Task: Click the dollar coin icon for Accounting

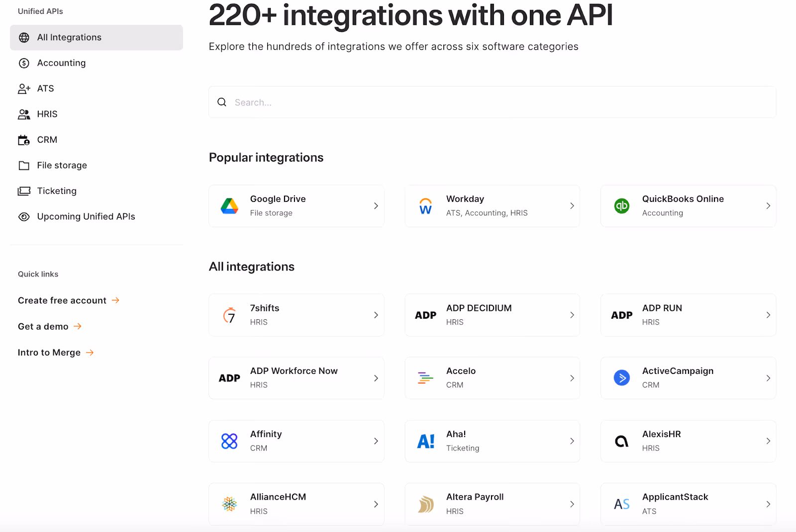Action: (x=24, y=63)
